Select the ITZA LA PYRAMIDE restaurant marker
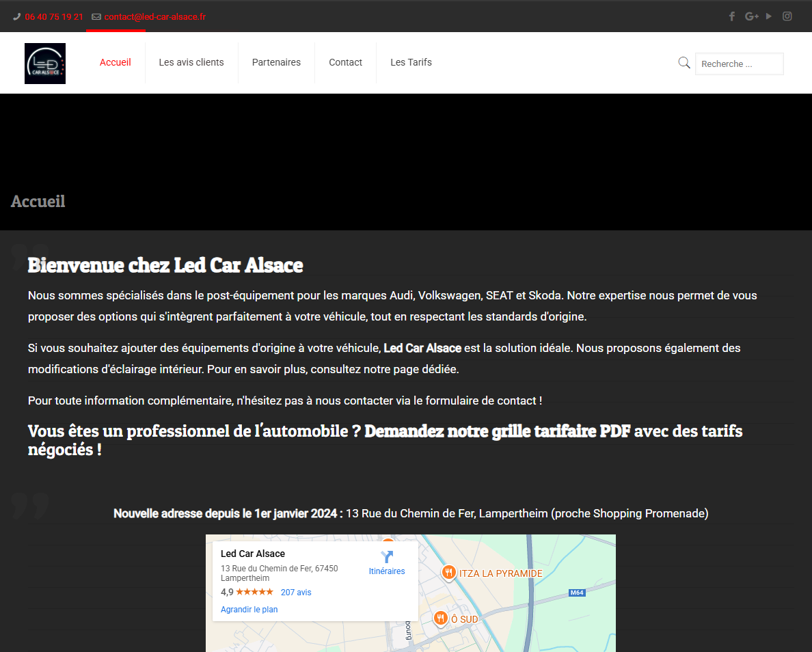Image resolution: width=812 pixels, height=652 pixels. point(449,573)
